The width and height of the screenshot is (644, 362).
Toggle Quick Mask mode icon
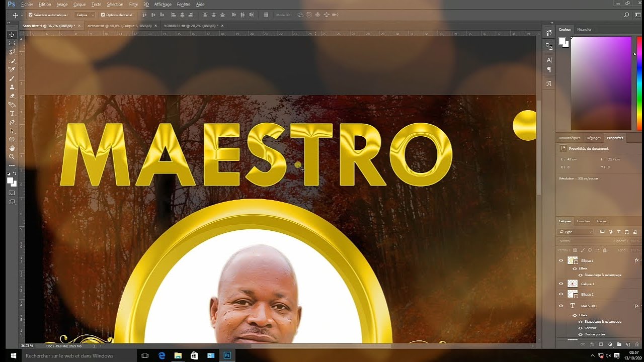[12, 193]
